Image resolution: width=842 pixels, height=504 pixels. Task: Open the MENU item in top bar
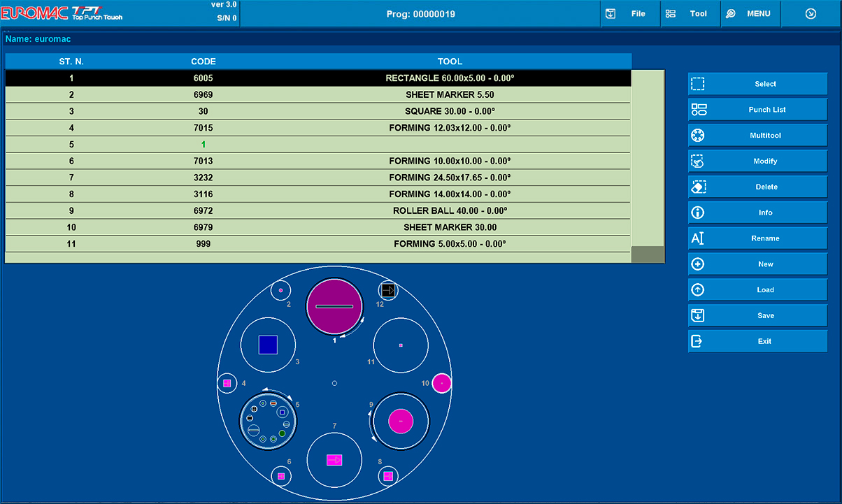pyautogui.click(x=750, y=14)
